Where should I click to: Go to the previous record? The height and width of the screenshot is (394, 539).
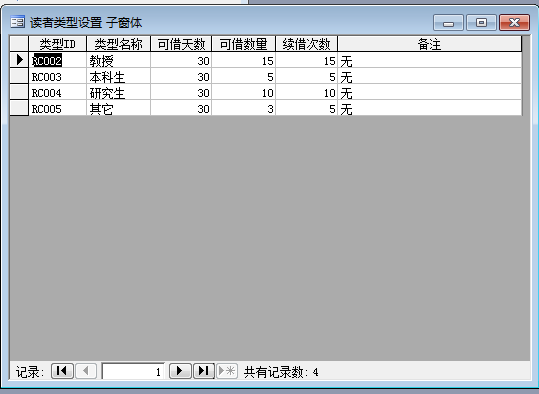click(x=86, y=371)
